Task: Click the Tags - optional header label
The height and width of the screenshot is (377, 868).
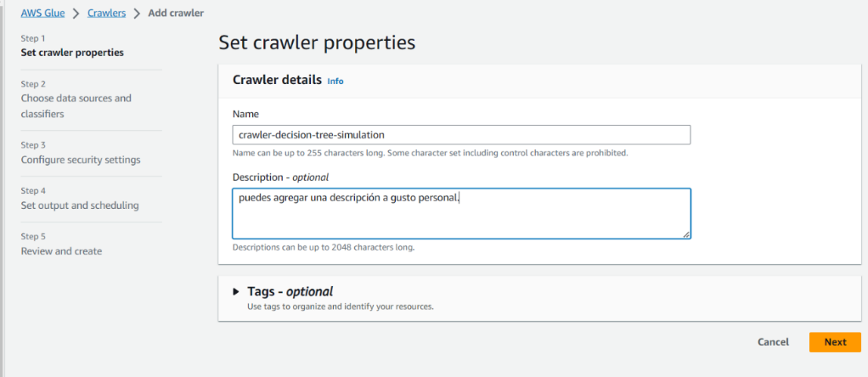Action: click(290, 291)
